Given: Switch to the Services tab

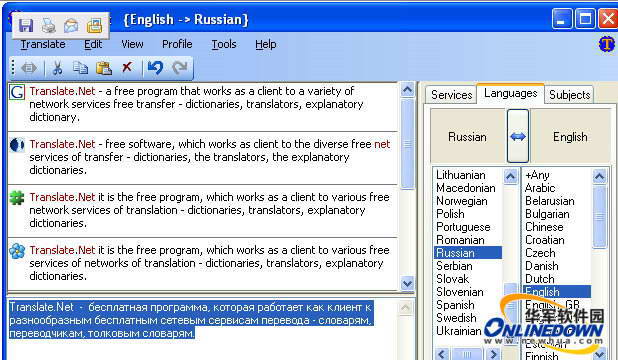Looking at the screenshot, I should 451,95.
